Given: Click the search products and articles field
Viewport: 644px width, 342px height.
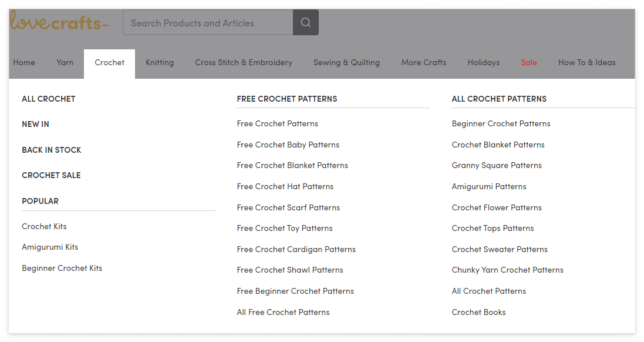Looking at the screenshot, I should click(208, 23).
